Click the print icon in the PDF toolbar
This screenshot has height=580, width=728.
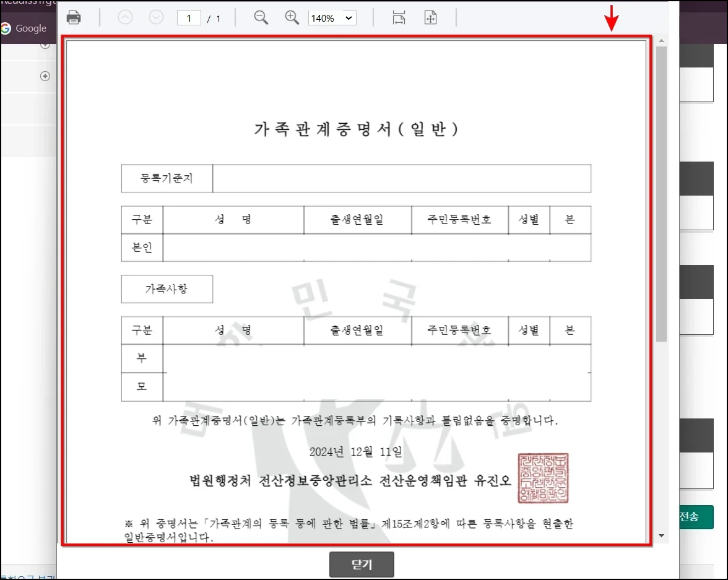coord(74,17)
